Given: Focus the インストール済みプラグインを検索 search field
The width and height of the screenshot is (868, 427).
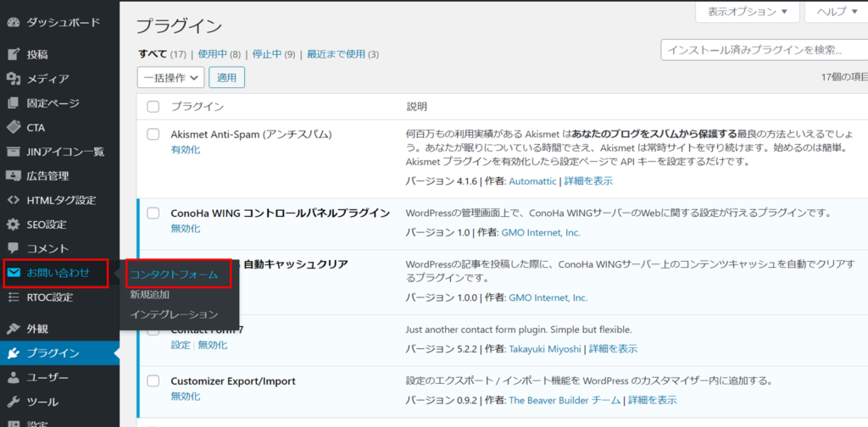Looking at the screenshot, I should pyautogui.click(x=765, y=50).
